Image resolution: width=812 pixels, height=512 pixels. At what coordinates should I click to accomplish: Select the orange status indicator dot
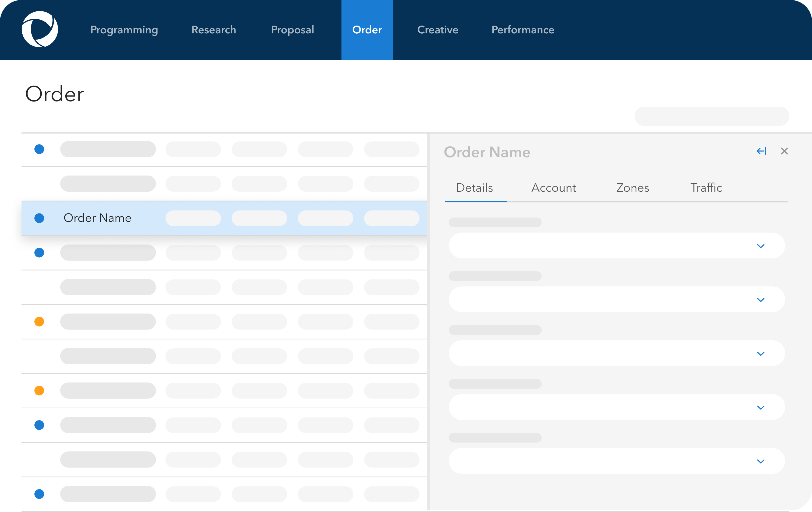click(x=39, y=321)
